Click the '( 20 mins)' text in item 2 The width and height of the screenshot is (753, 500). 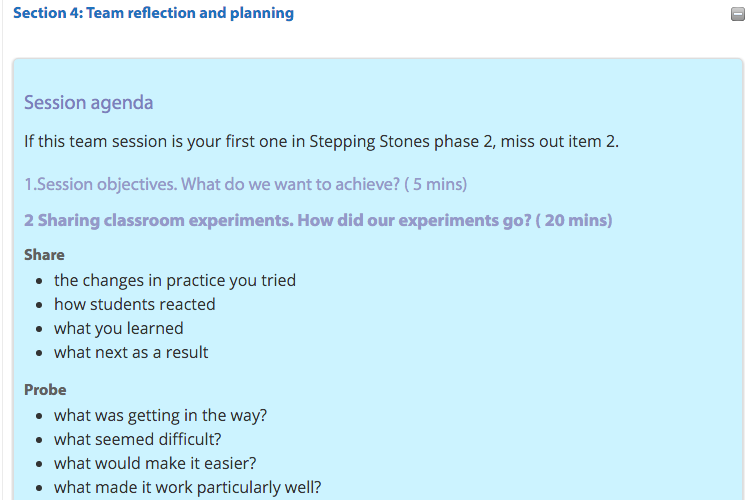574,220
